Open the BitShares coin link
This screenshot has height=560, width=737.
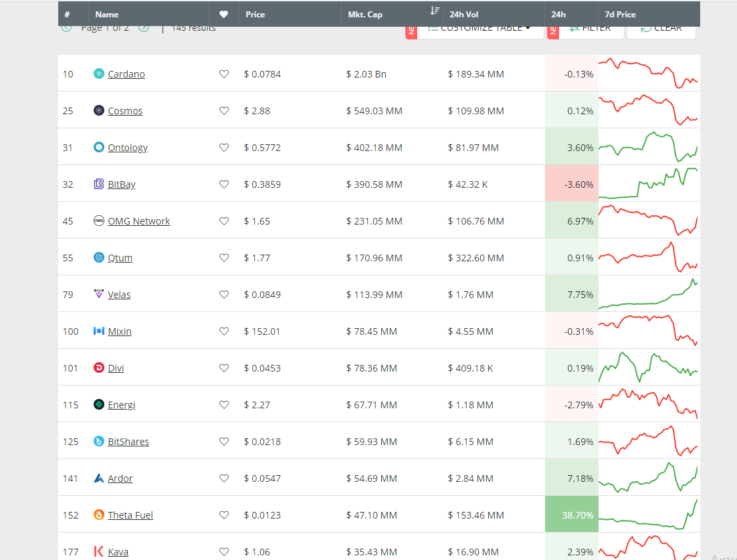tap(128, 442)
